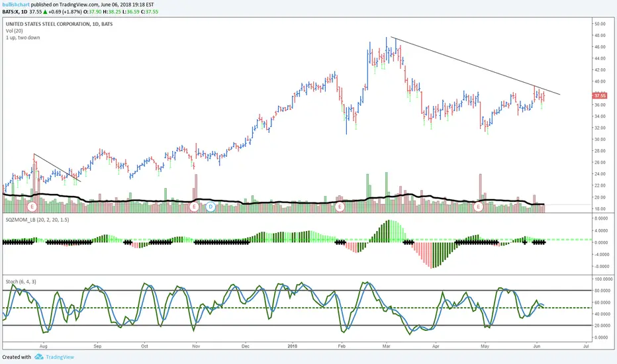This screenshot has height=364, width=617.
Task: Click the Sep label on time axis
Action: tap(97, 346)
